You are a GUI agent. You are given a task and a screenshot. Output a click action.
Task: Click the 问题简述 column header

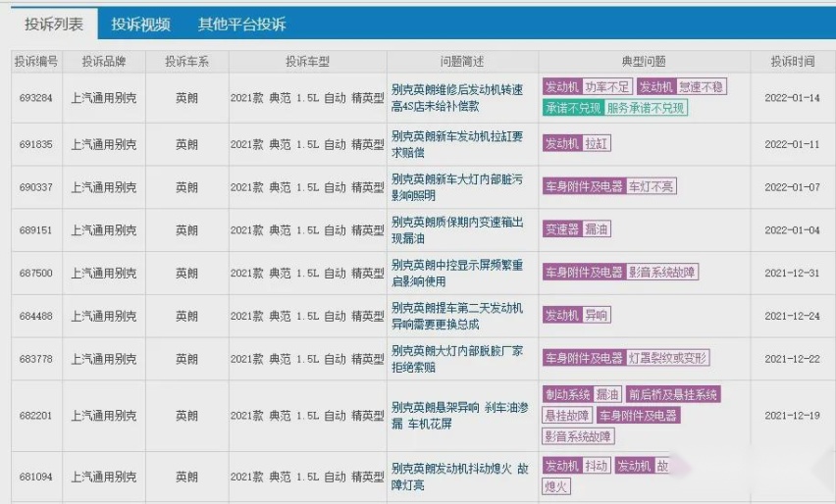point(462,61)
